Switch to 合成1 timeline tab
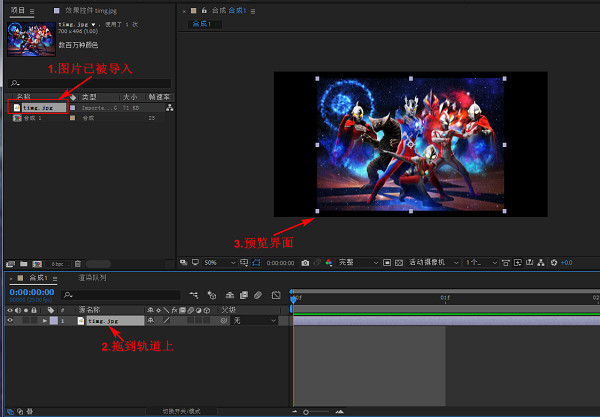 click(38, 278)
